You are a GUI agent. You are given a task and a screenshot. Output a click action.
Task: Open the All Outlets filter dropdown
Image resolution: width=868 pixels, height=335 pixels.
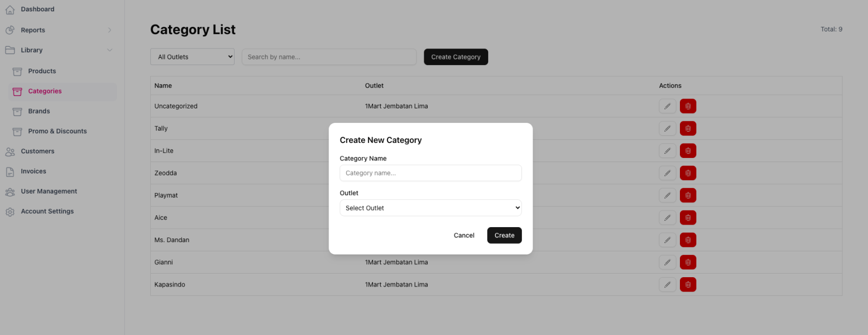click(x=192, y=57)
